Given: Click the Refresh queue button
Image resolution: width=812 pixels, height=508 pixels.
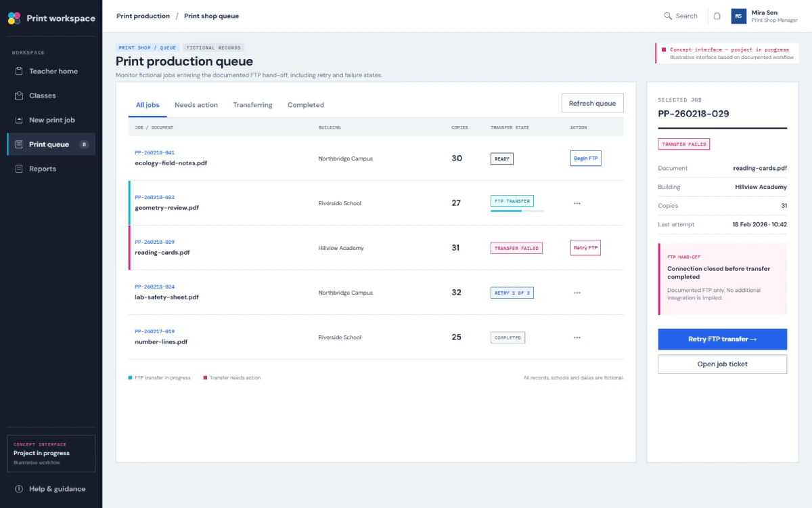Looking at the screenshot, I should (x=592, y=104).
